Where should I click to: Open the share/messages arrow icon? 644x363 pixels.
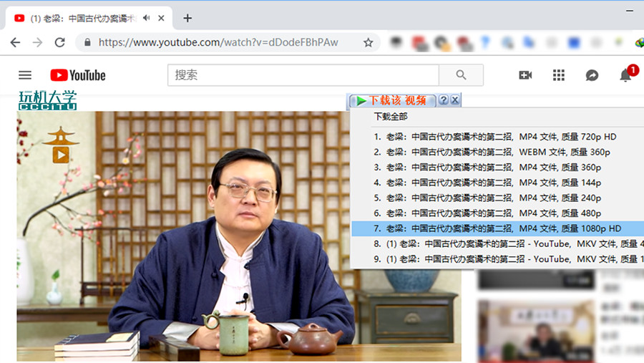pos(592,75)
